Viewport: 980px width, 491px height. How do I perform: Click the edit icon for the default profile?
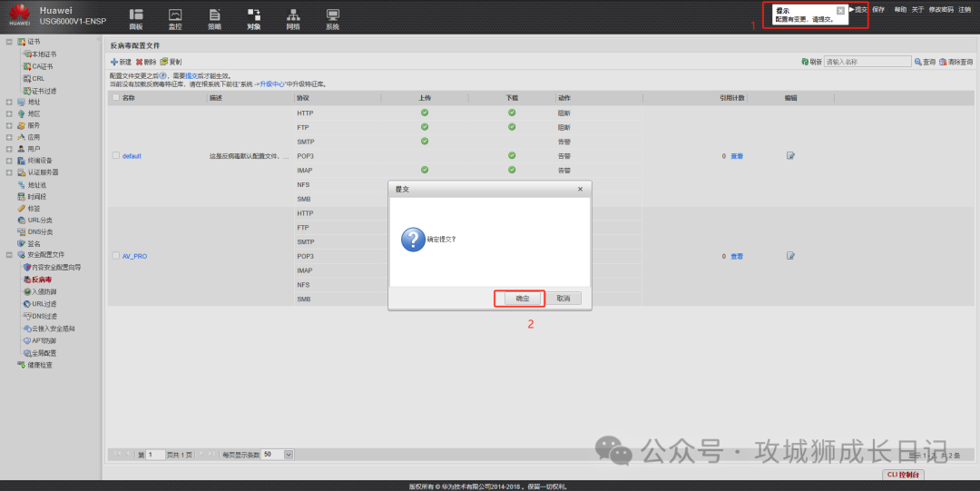(x=790, y=156)
